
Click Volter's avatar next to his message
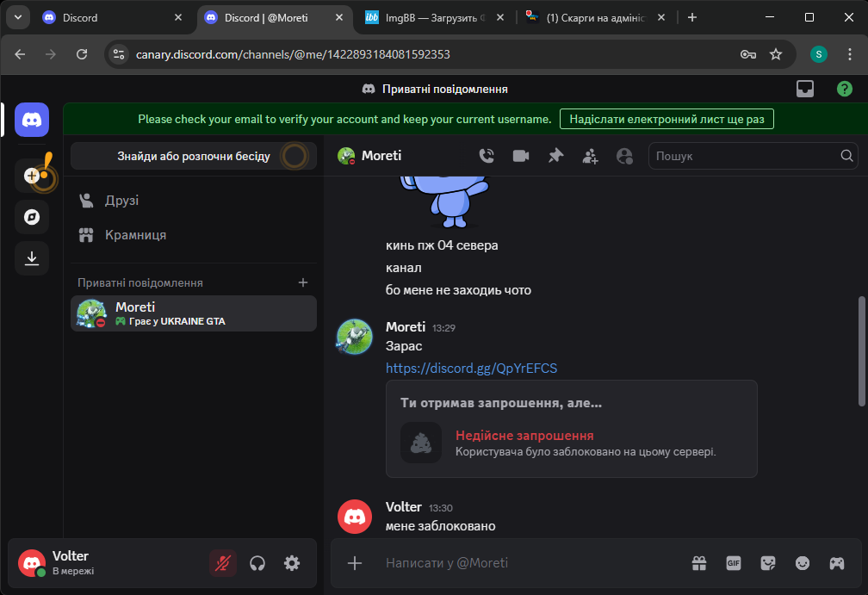tap(355, 517)
